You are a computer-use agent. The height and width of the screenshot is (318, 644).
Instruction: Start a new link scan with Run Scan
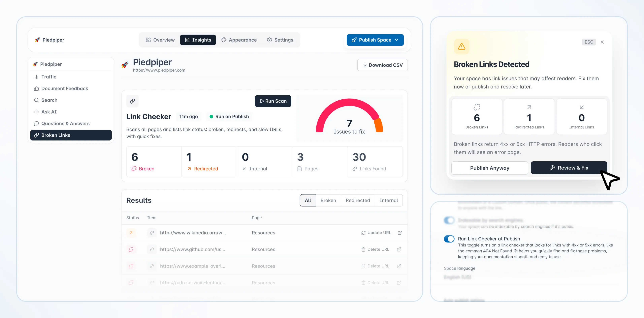tap(273, 101)
